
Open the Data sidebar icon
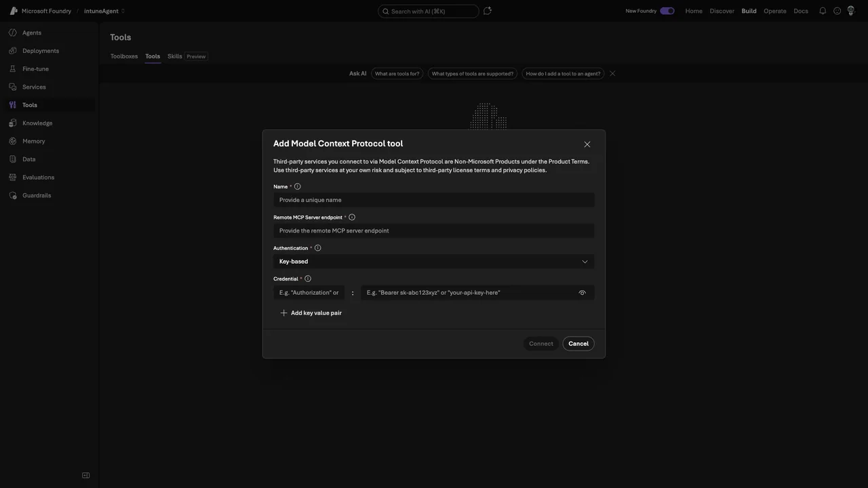point(13,159)
